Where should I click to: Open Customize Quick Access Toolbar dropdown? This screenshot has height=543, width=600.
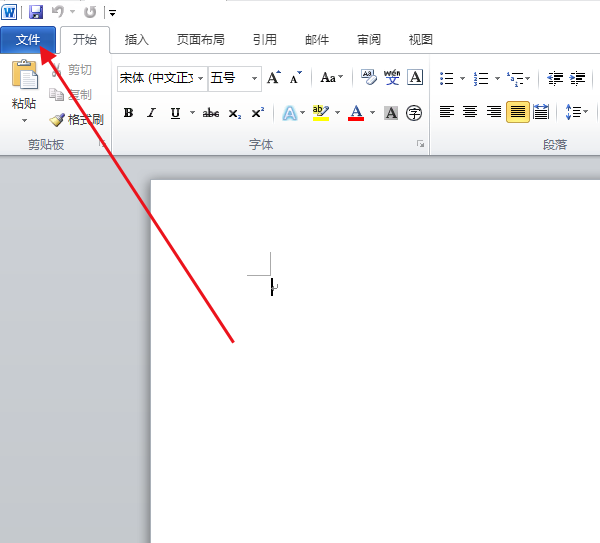pos(112,13)
